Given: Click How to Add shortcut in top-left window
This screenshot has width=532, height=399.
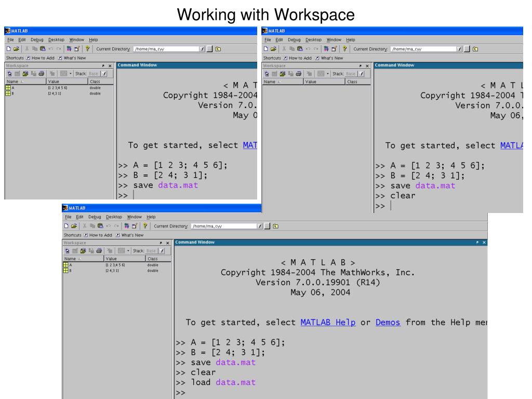Looking at the screenshot, I should pos(40,58).
